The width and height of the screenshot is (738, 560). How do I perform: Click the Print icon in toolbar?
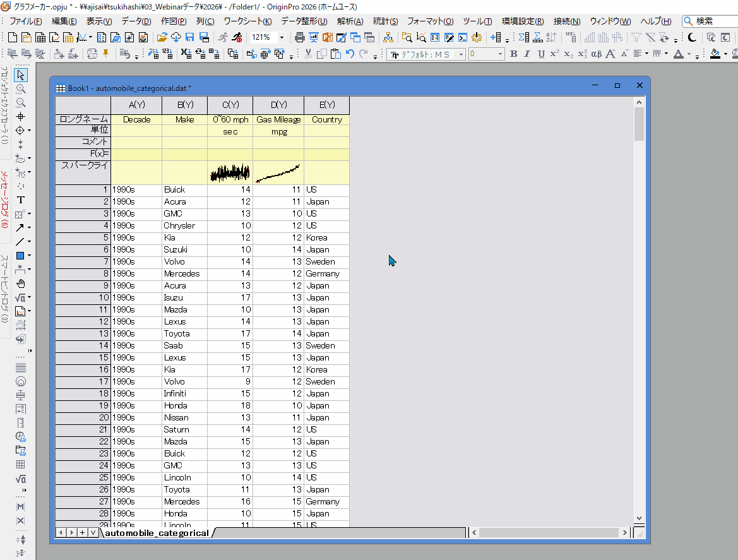pos(300,37)
